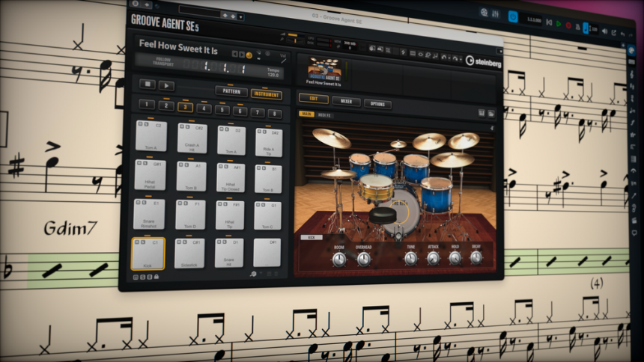This screenshot has width=644, height=362.
Task: Load previous kit with left arrow
Action: tap(235, 54)
